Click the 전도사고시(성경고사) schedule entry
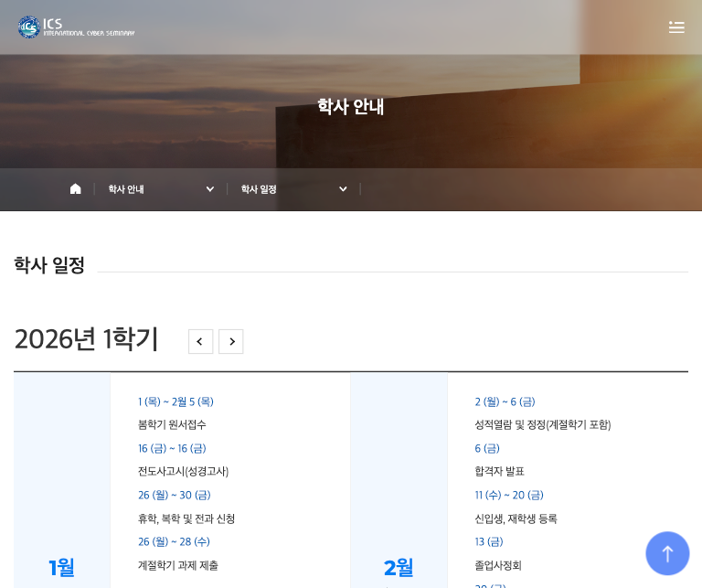 [x=183, y=472]
